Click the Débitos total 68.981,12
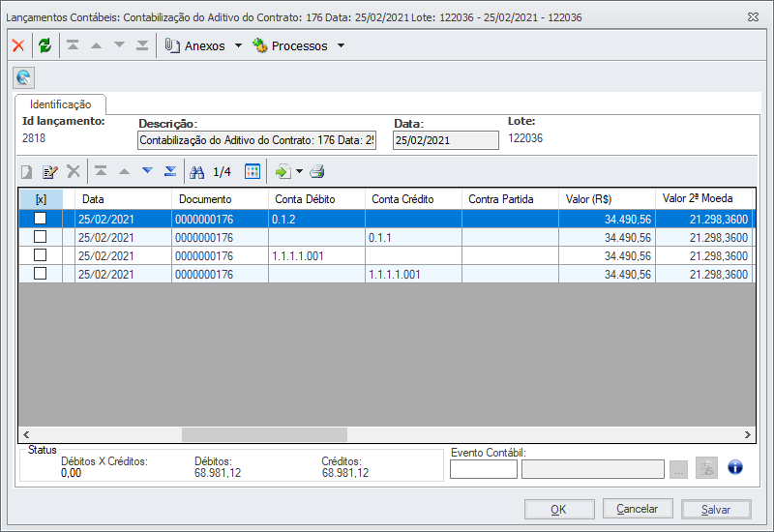The image size is (774, 532). [x=218, y=473]
